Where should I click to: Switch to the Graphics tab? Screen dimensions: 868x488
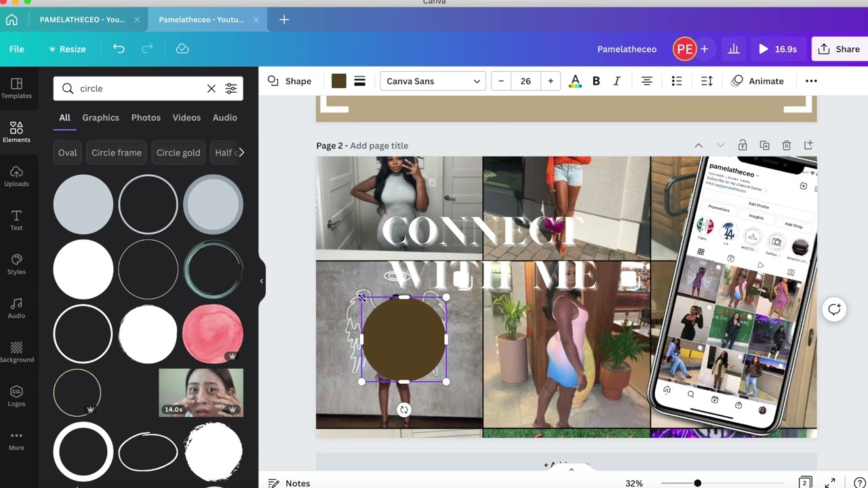coord(100,117)
